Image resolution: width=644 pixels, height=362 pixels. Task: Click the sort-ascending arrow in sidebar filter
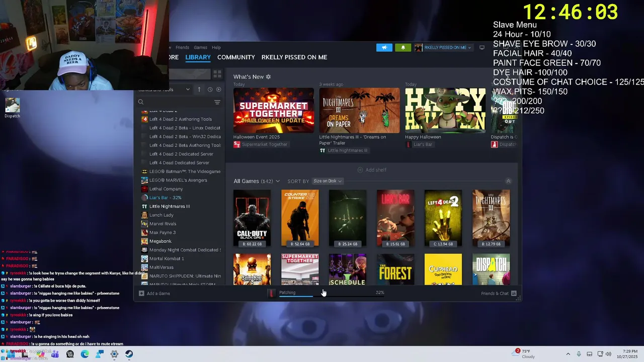pyautogui.click(x=199, y=89)
